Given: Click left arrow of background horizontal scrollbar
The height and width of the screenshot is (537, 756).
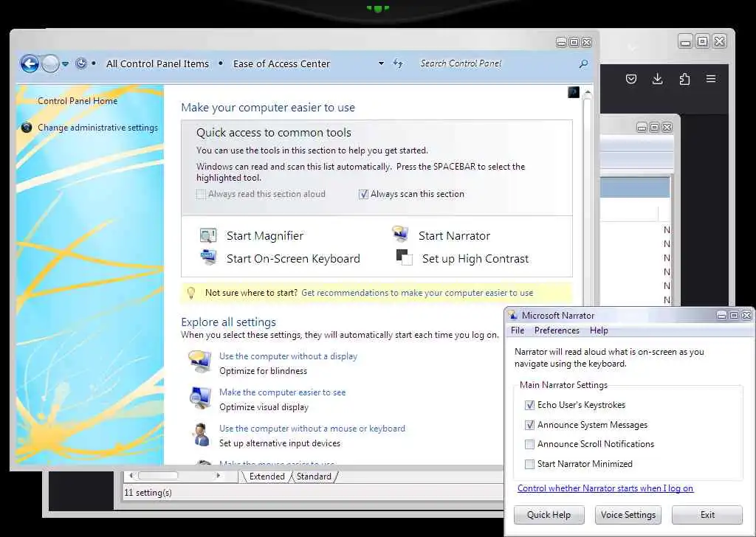Looking at the screenshot, I should [131, 475].
